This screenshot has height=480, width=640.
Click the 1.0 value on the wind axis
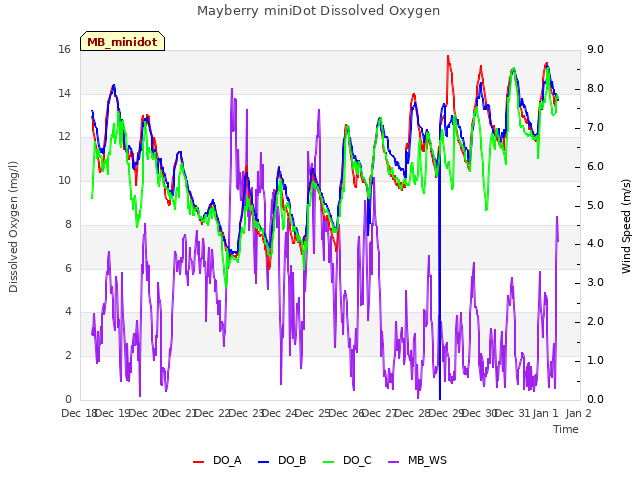pyautogui.click(x=595, y=360)
